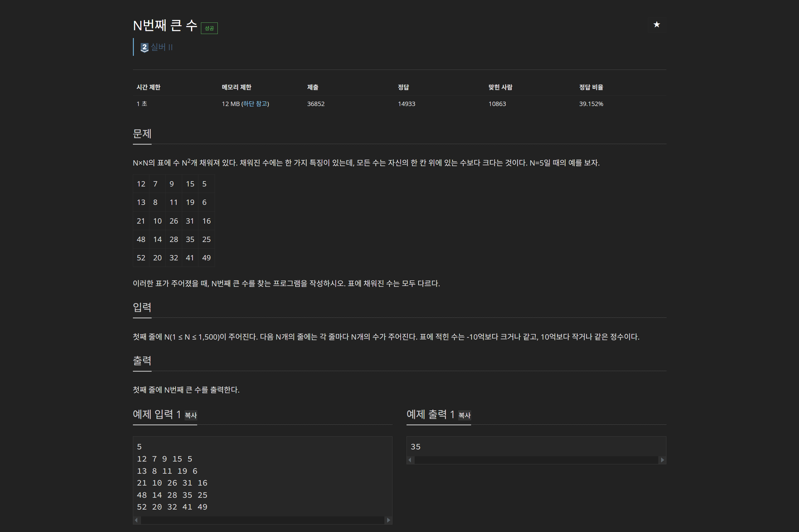Click left scroll arrow of input box

coord(136,520)
